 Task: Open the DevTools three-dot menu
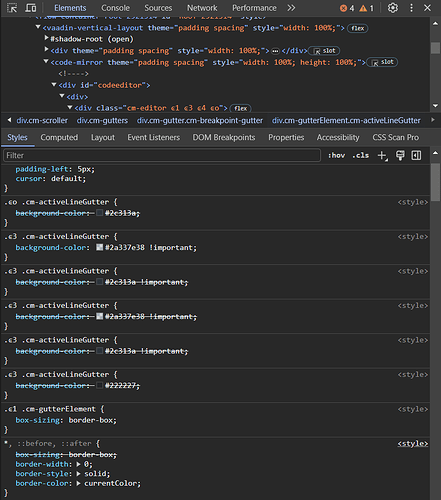(411, 8)
